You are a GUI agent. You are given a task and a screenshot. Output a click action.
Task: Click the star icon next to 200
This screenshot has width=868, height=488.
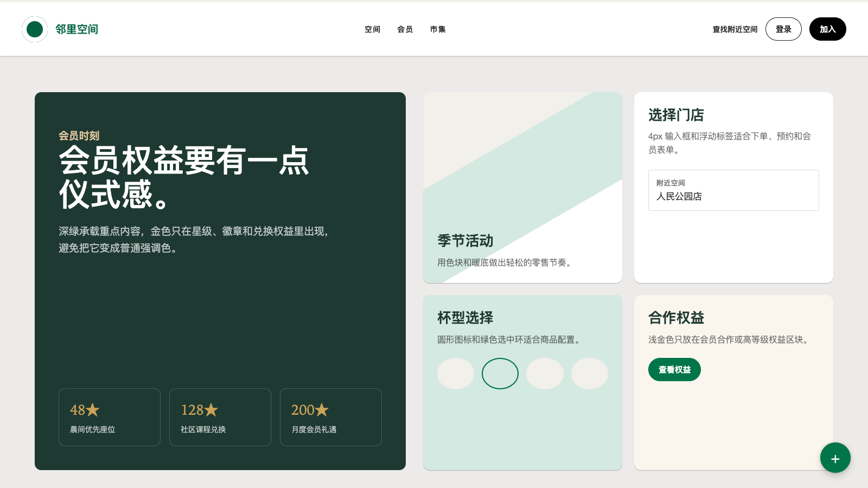(322, 409)
